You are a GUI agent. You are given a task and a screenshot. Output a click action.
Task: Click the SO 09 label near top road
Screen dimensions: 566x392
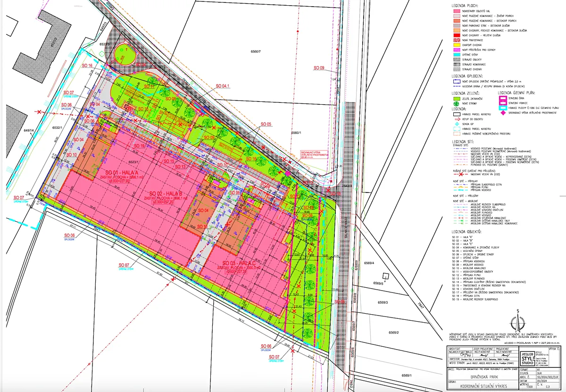pos(319,68)
